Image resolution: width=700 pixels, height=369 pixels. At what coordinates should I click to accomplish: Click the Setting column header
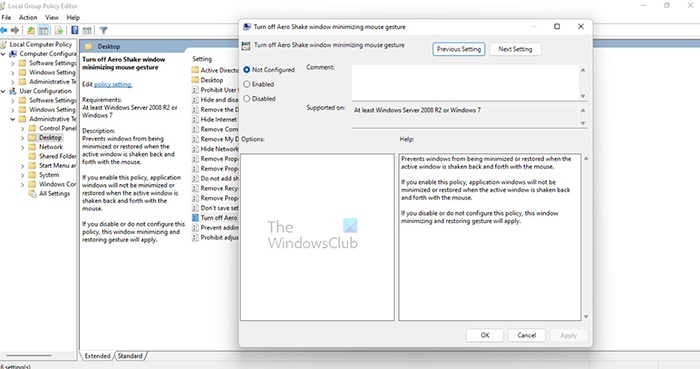tap(202, 59)
